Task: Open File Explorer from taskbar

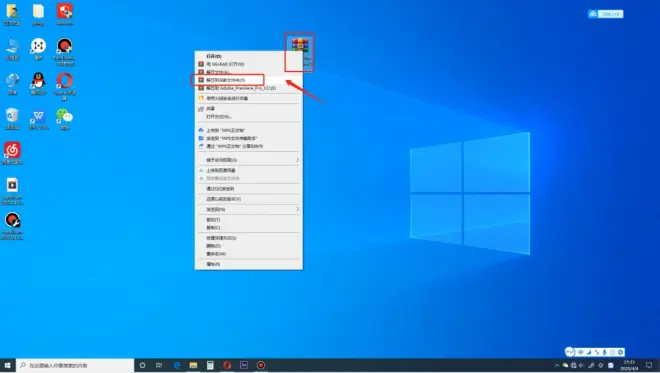Action: tap(193, 365)
